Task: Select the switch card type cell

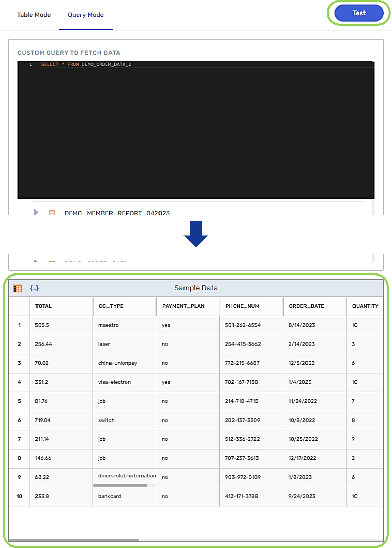Action: tap(125, 420)
